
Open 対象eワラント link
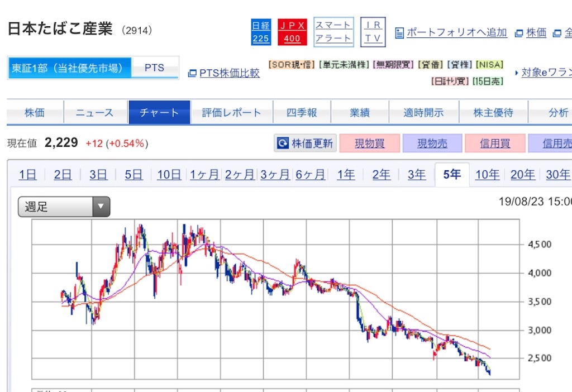pos(546,72)
